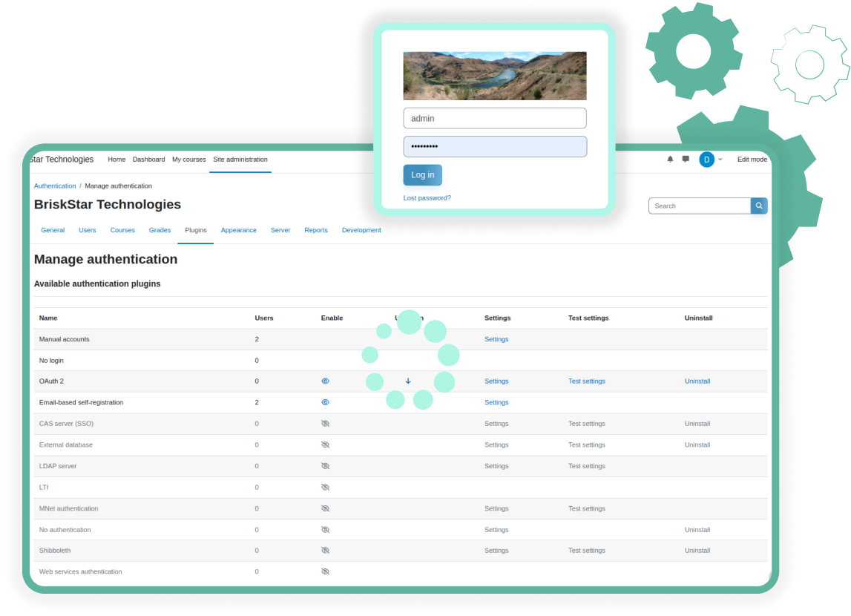851x616 pixels.
Task: Open Dashboard in the top navigation
Action: (x=148, y=160)
